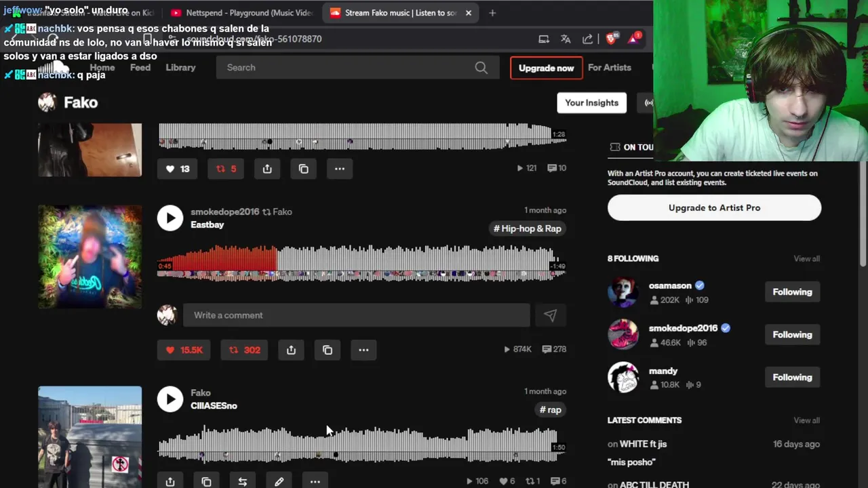The width and height of the screenshot is (868, 488).
Task: Share the Eastbay track
Action: (291, 350)
